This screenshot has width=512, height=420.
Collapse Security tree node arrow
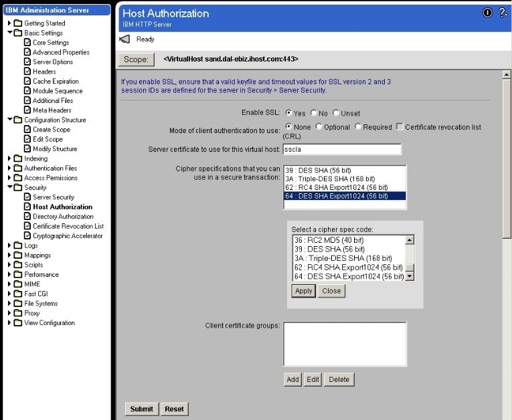point(10,187)
